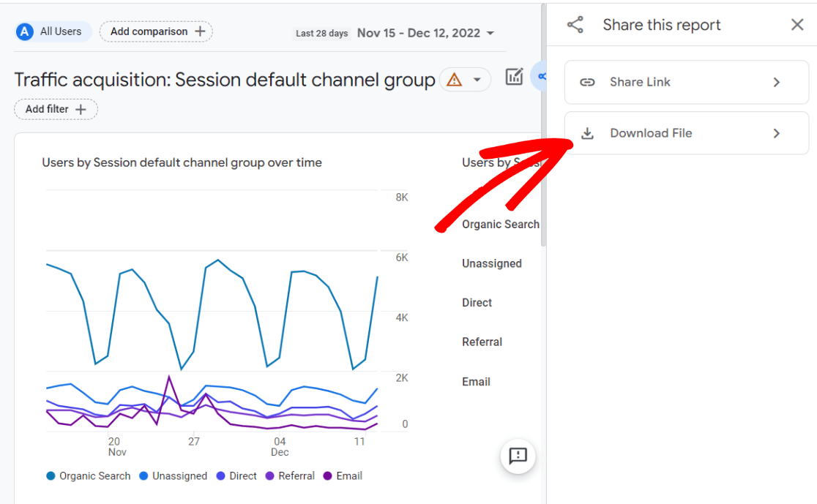Image resolution: width=817 pixels, height=504 pixels.
Task: Toggle Organic Search series in chart legend
Action: tap(88, 475)
